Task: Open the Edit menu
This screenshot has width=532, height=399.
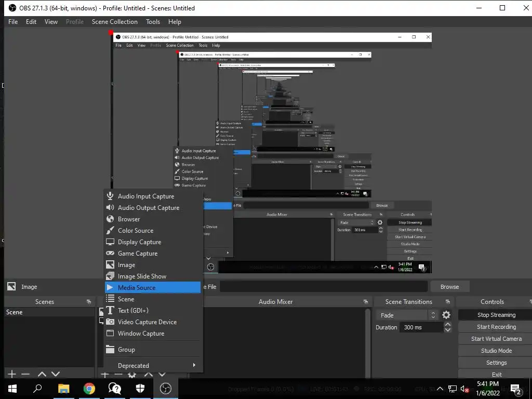Action: 31,22
